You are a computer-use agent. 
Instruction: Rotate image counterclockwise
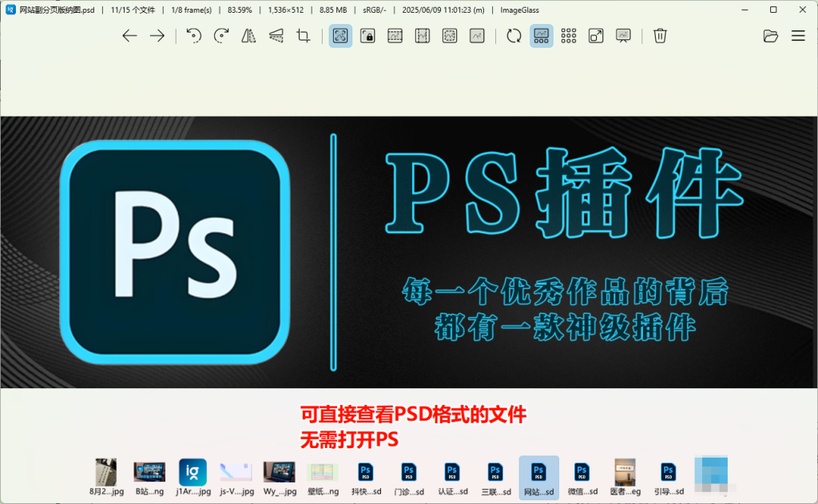tap(193, 36)
